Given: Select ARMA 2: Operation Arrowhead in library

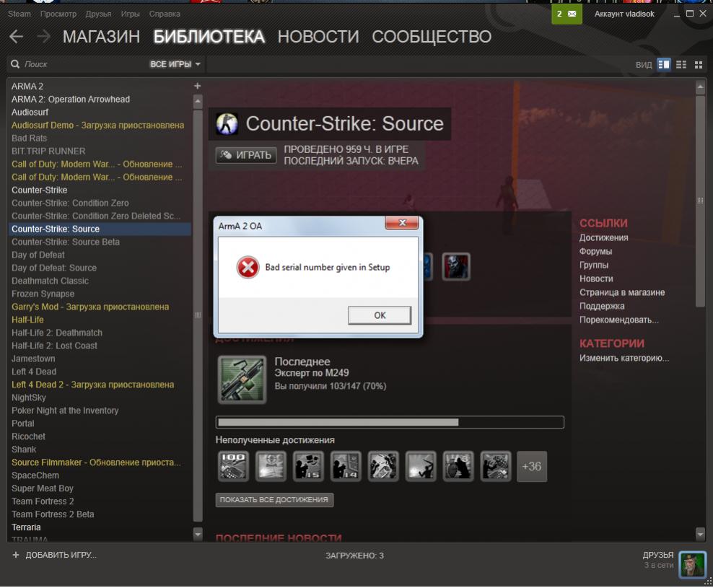Looking at the screenshot, I should (x=100, y=99).
